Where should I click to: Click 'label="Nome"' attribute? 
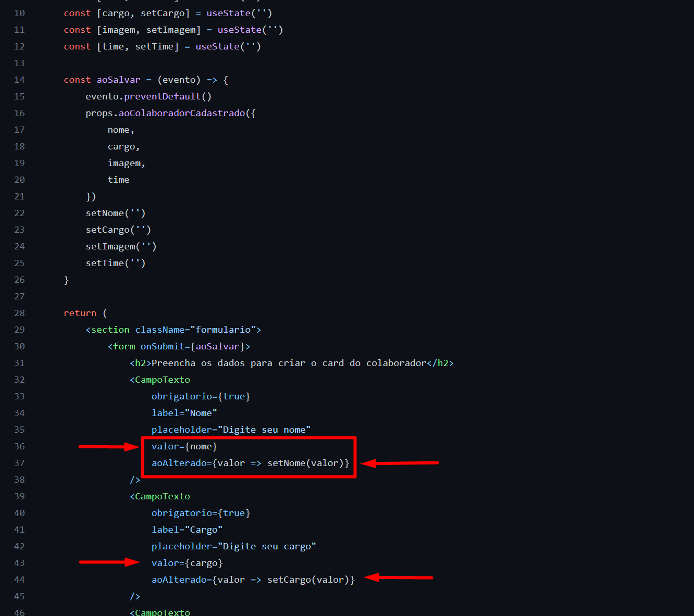pos(184,413)
